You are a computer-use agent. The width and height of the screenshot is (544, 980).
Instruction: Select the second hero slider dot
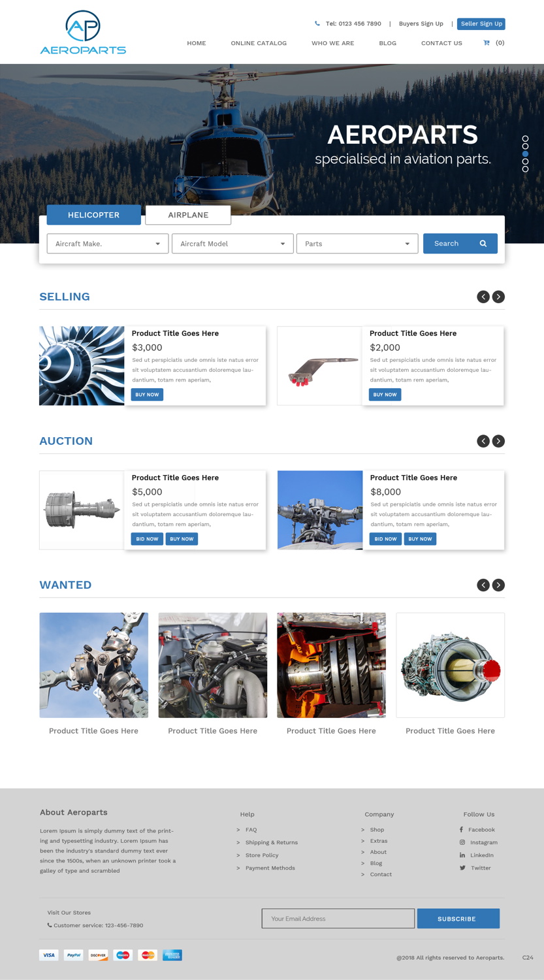tap(525, 147)
